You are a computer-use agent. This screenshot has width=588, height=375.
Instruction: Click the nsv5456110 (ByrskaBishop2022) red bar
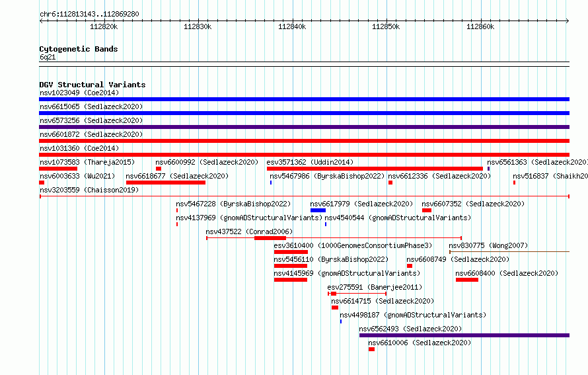click(x=291, y=266)
